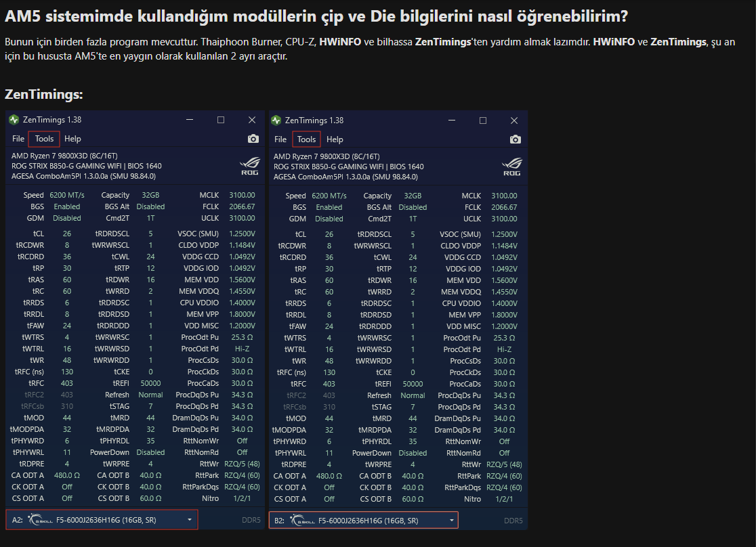Click tPHYRDL value 35 in right window

413,441
